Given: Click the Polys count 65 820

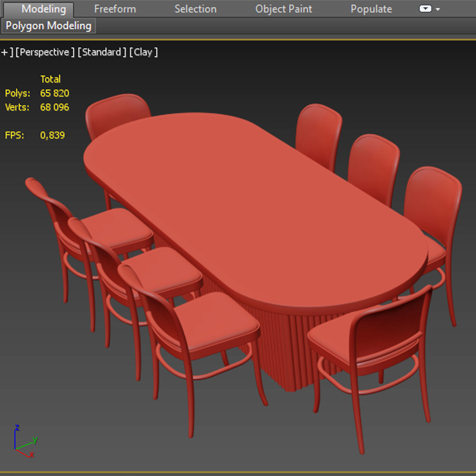Looking at the screenshot, I should tap(55, 93).
